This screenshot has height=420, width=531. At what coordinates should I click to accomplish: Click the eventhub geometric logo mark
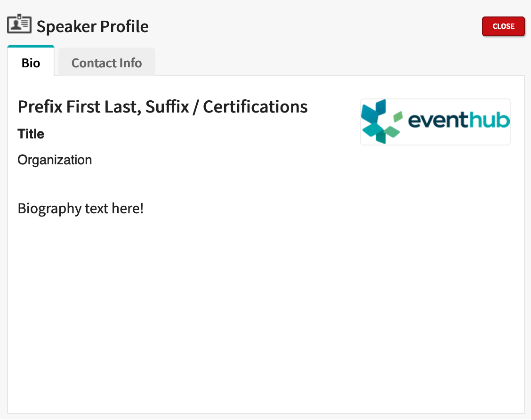381,121
